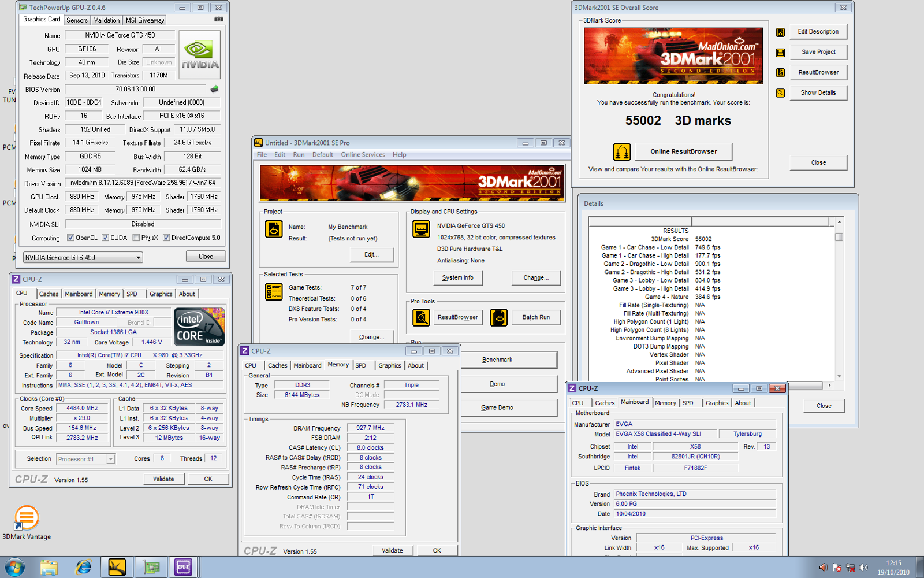Click the Selected Tests checklist icon
The height and width of the screenshot is (578, 924).
click(274, 292)
